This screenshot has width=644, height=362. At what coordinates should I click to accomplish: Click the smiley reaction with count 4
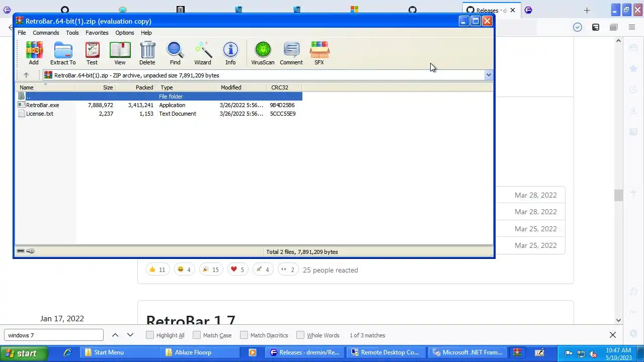pyautogui.click(x=184, y=270)
